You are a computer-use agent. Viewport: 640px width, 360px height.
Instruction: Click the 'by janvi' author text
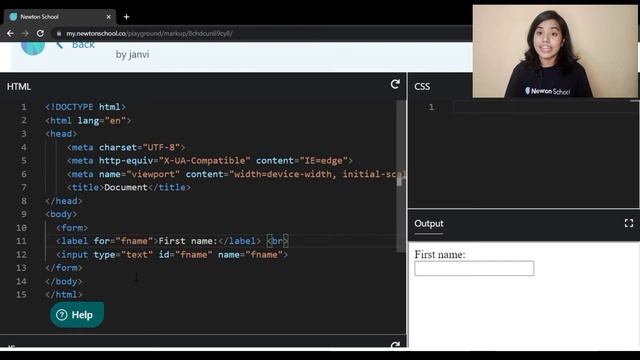click(x=132, y=54)
